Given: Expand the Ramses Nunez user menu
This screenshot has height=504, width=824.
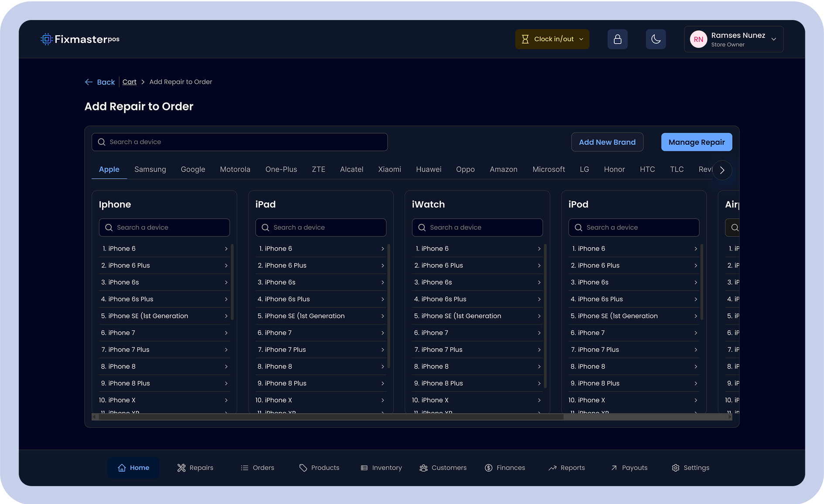Looking at the screenshot, I should pos(733,39).
